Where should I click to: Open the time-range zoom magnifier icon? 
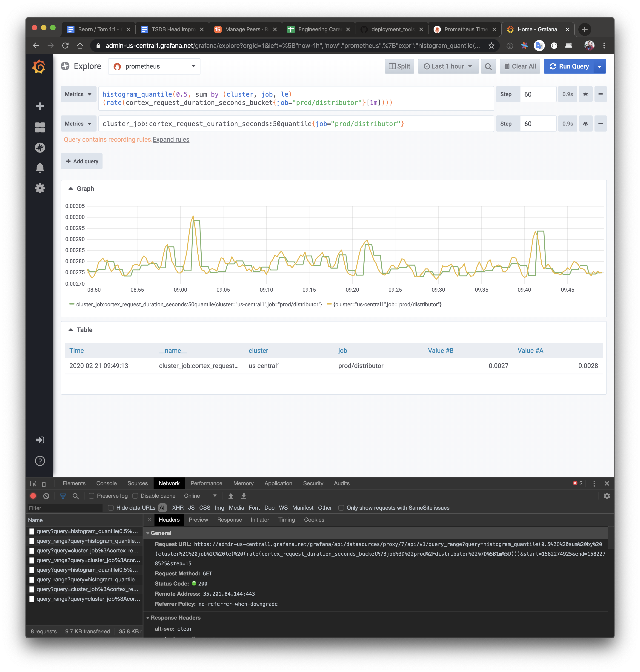click(488, 66)
